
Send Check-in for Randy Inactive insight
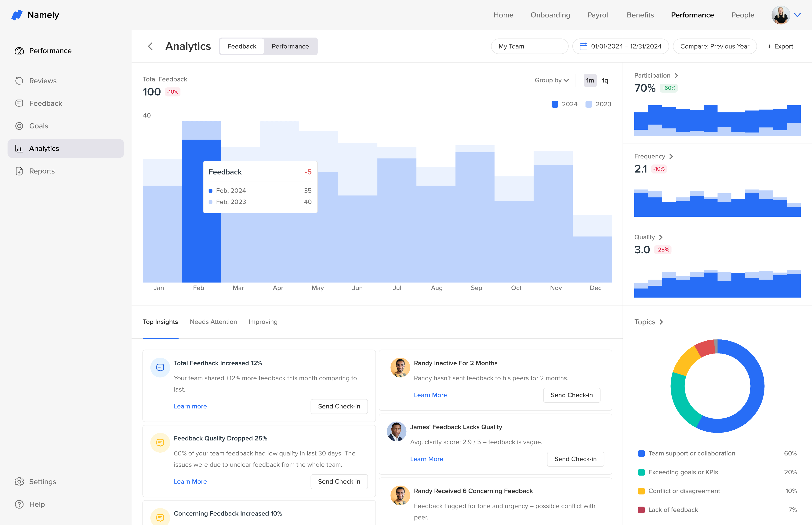(571, 395)
